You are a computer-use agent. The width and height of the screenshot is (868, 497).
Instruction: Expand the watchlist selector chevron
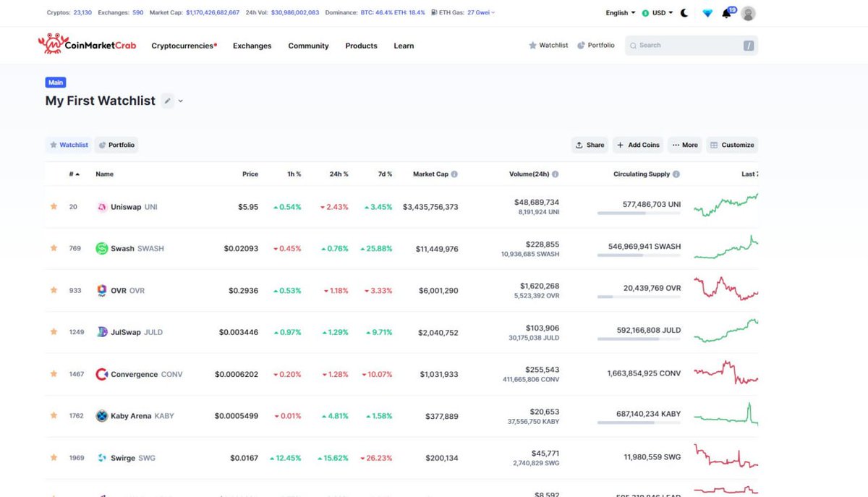click(x=181, y=101)
